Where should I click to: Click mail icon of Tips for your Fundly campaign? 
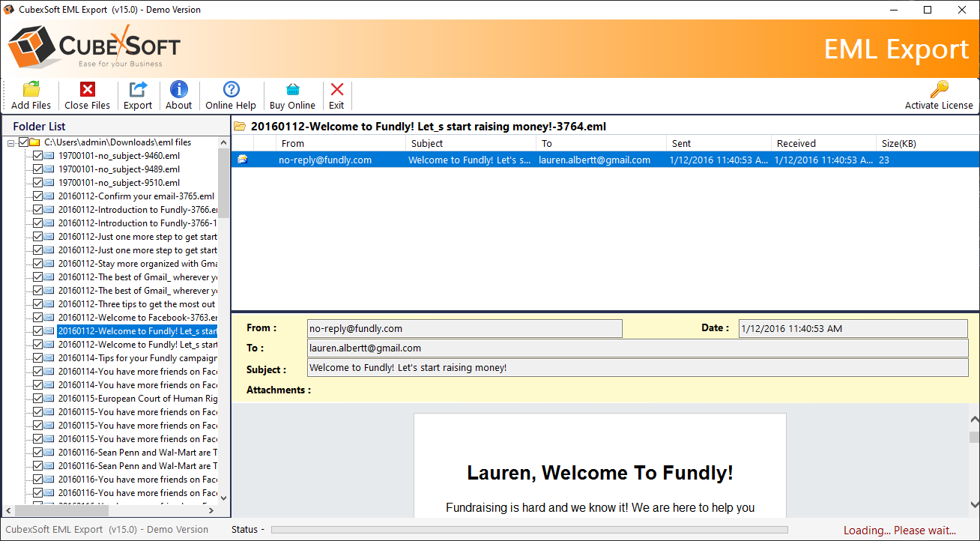49,358
